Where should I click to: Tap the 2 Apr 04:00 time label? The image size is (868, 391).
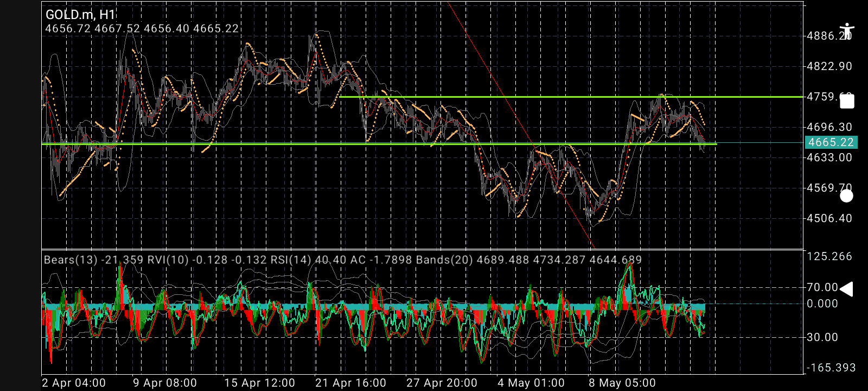(74, 383)
